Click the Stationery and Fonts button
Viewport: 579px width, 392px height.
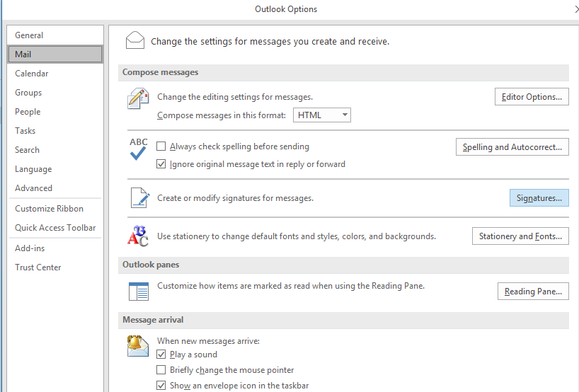pos(520,236)
